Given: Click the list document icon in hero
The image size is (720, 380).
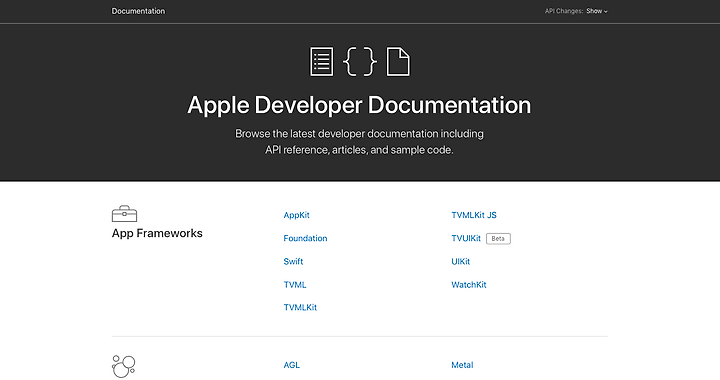Looking at the screenshot, I should [x=321, y=61].
